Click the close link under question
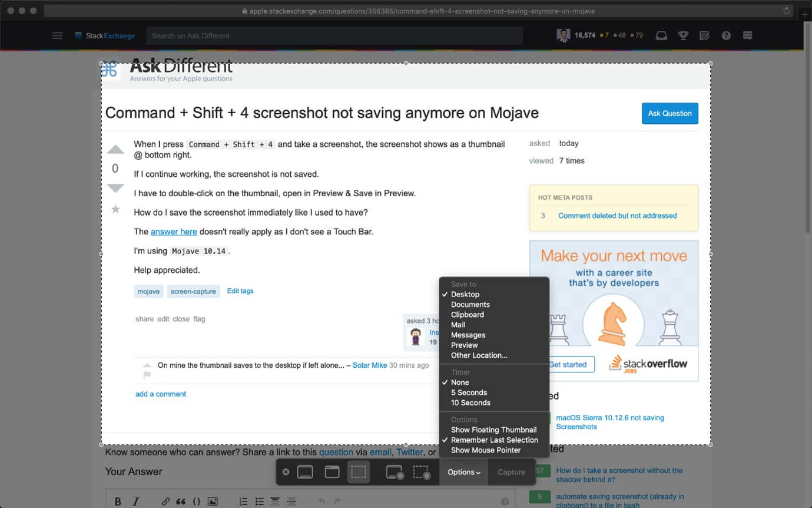This screenshot has height=508, width=812. (x=181, y=319)
